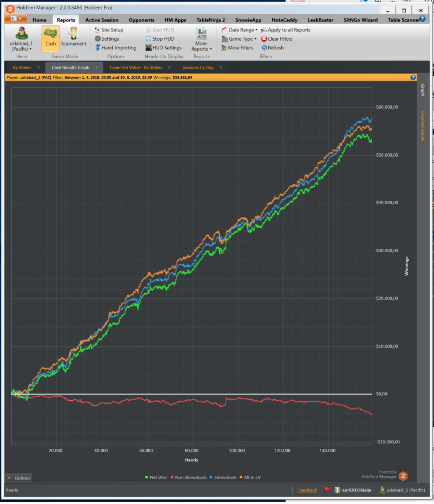Close the Expected Value - By Stakes tab
Screen dimensions: 434x504
coord(169,67)
